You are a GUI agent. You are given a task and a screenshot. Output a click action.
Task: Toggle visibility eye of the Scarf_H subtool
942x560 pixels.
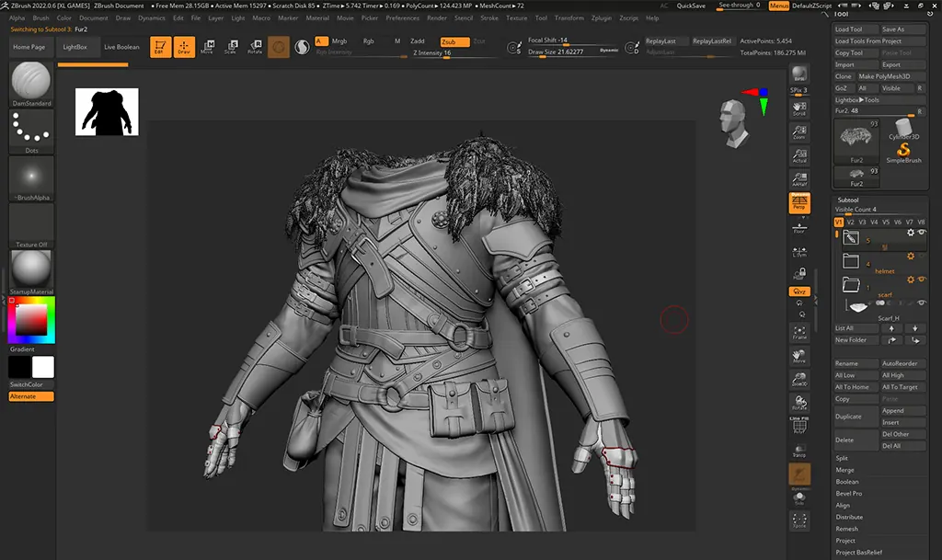click(x=922, y=303)
